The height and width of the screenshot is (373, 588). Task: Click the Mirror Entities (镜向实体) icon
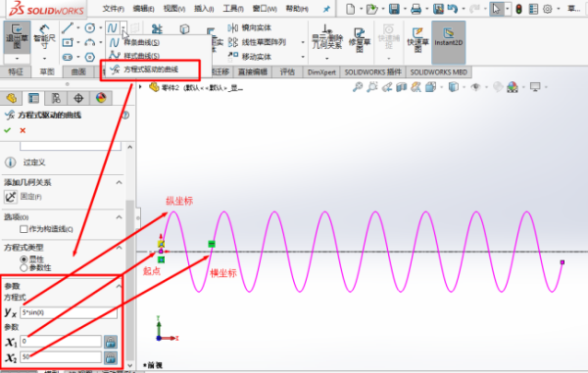(x=233, y=27)
